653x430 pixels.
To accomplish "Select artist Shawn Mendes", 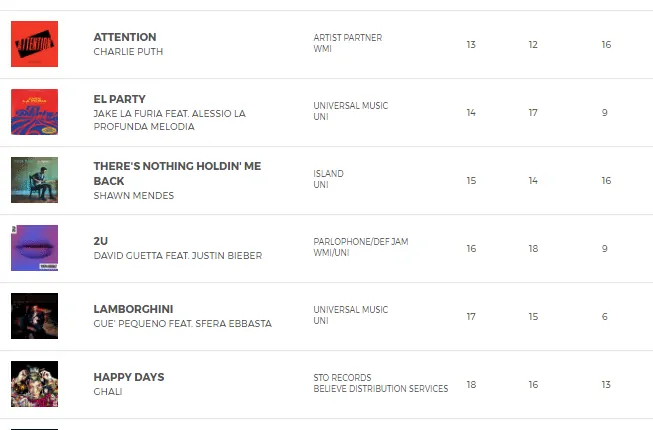I will coord(133,196).
